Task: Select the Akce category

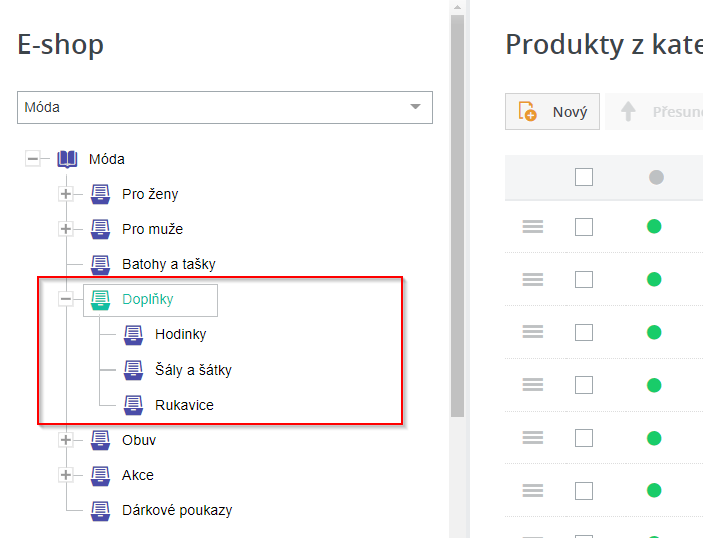Action: click(x=138, y=475)
